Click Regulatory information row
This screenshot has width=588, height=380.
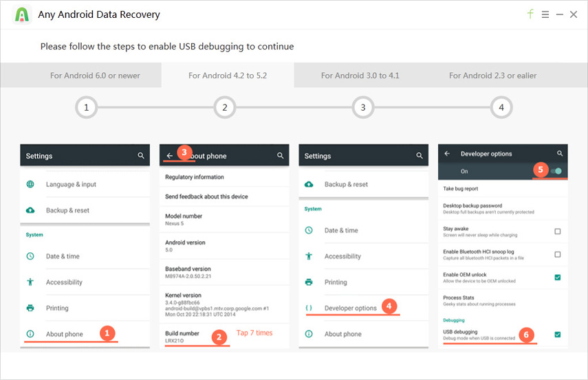(x=224, y=177)
